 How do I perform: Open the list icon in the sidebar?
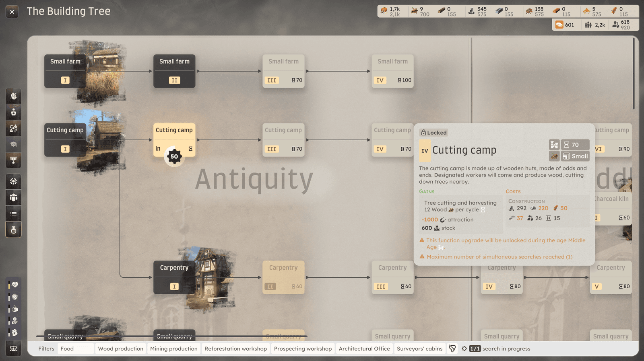[13, 214]
